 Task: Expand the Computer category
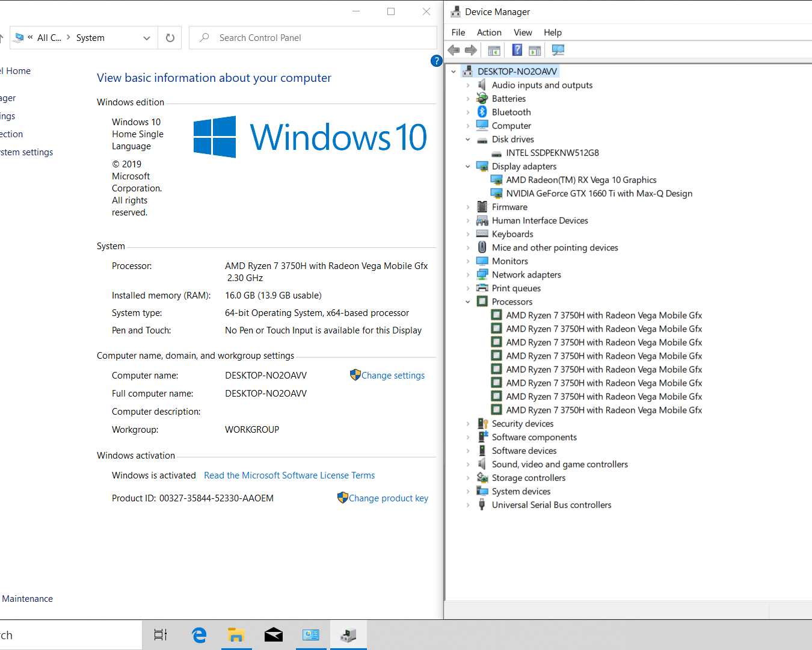[x=468, y=126]
